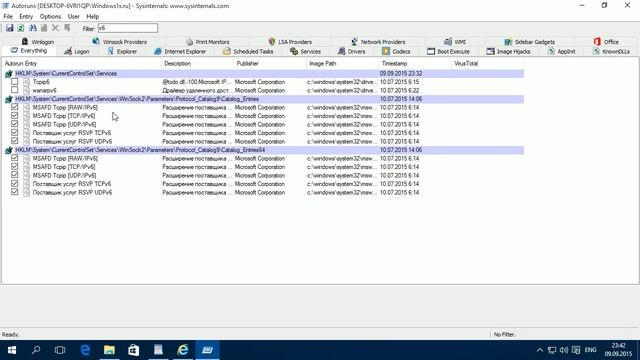Sort by Autorun Entry column header
The height and width of the screenshot is (360, 640).
(82, 64)
